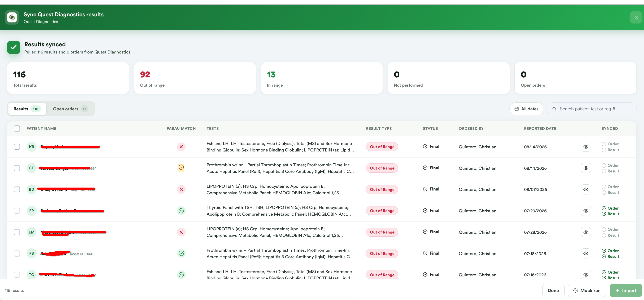This screenshot has width=644, height=300.
Task: Click the Mock run button
Action: click(587, 290)
